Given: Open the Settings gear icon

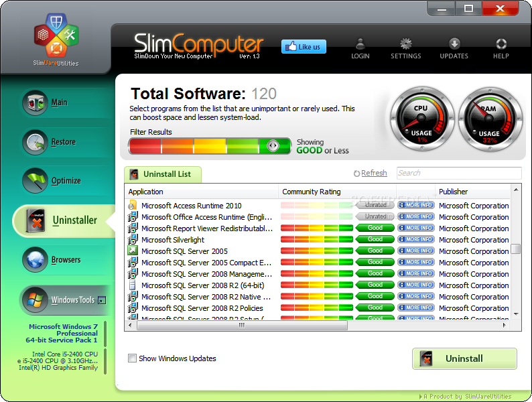Looking at the screenshot, I should click(x=406, y=49).
